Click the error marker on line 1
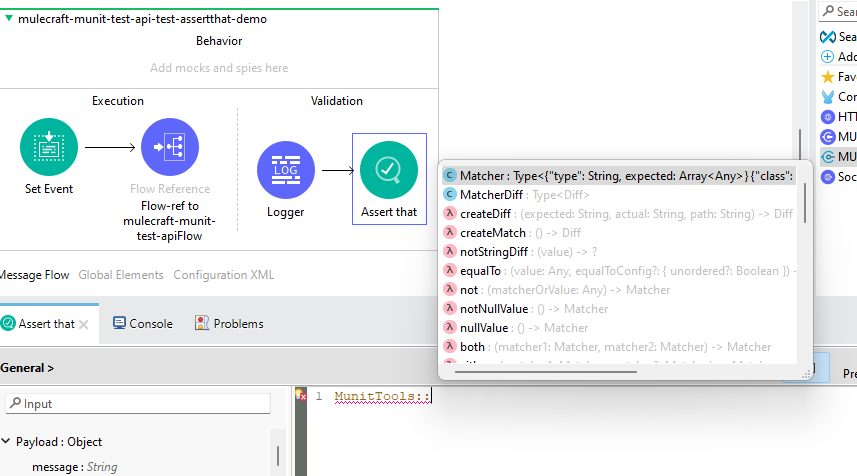The width and height of the screenshot is (857, 476). tap(300, 396)
